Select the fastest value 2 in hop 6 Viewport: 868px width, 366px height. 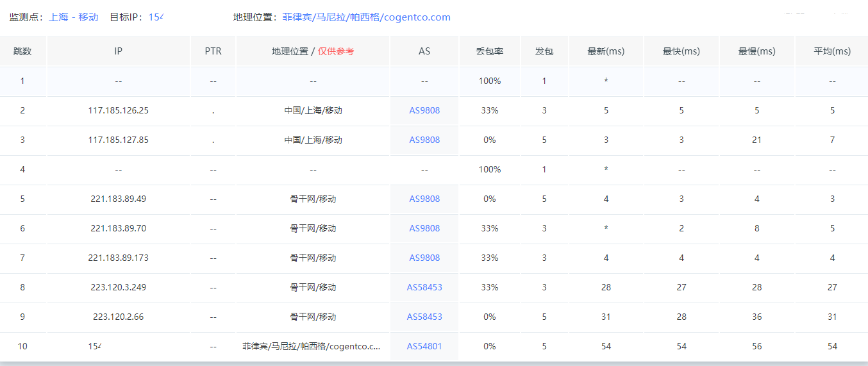click(x=681, y=228)
